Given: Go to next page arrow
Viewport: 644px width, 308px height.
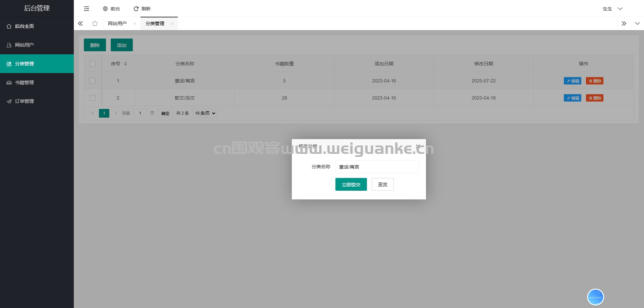Looking at the screenshot, I should tap(115, 113).
